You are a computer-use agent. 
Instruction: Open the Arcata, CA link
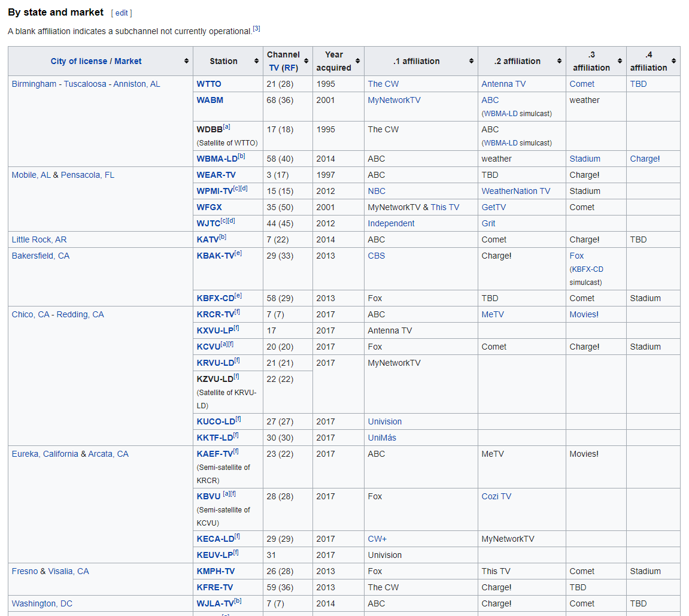(108, 454)
